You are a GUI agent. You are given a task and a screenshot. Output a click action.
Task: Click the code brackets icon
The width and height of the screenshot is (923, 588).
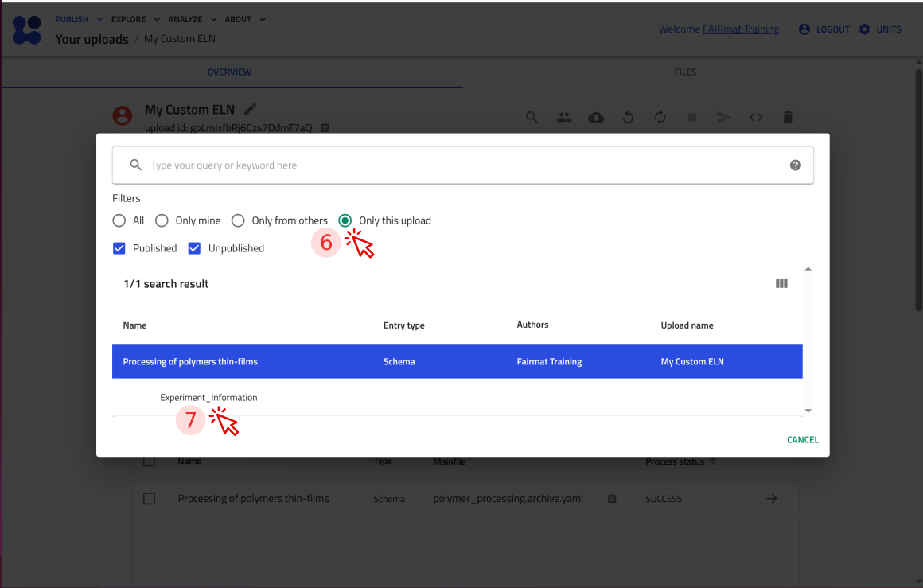[756, 117]
